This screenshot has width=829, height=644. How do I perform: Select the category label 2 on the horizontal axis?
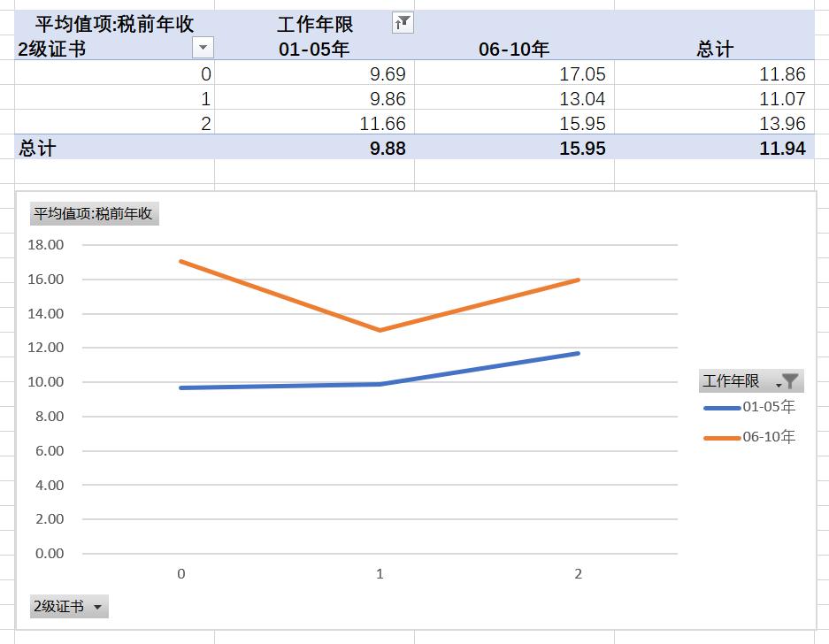click(577, 574)
